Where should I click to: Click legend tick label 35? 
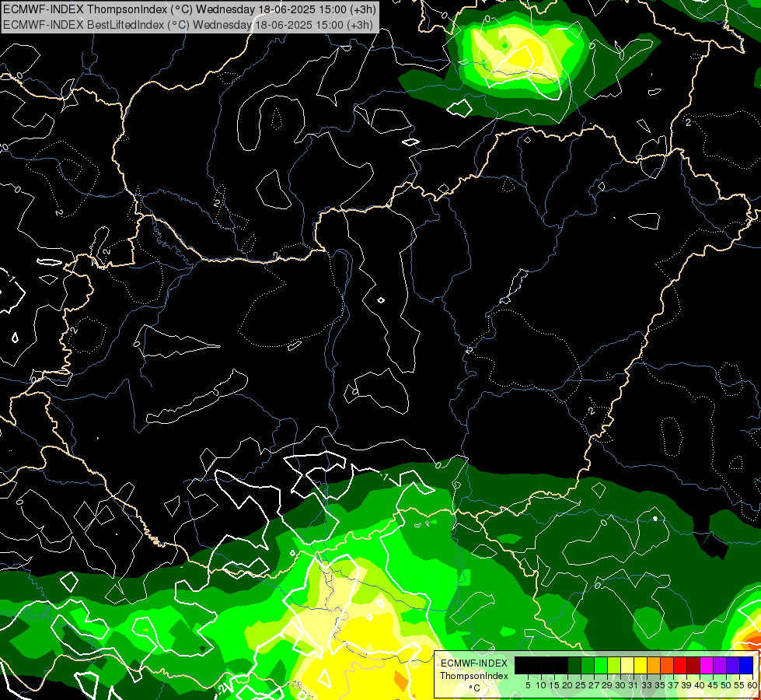pyautogui.click(x=660, y=685)
